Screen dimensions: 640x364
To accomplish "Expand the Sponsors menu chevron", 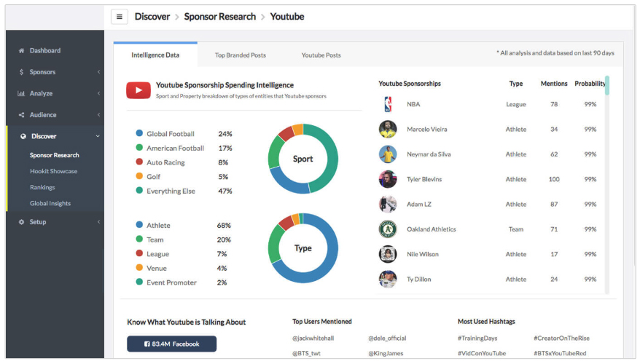I will pos(98,72).
